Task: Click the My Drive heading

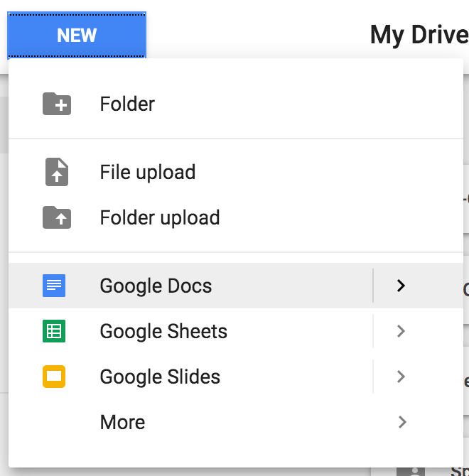Action: 419,36
